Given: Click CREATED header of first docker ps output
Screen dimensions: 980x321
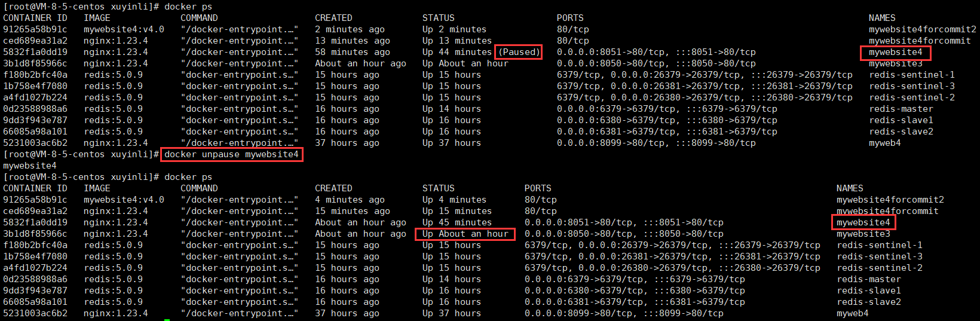Looking at the screenshot, I should (x=333, y=18).
